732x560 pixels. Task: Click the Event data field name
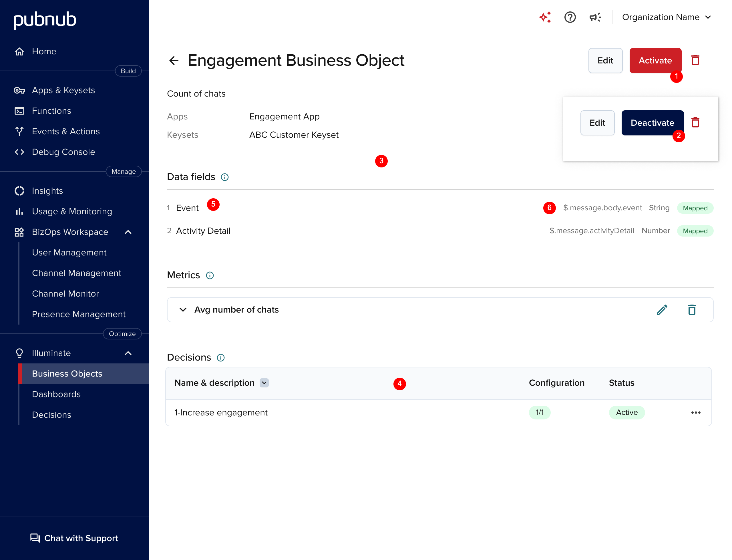[187, 208]
